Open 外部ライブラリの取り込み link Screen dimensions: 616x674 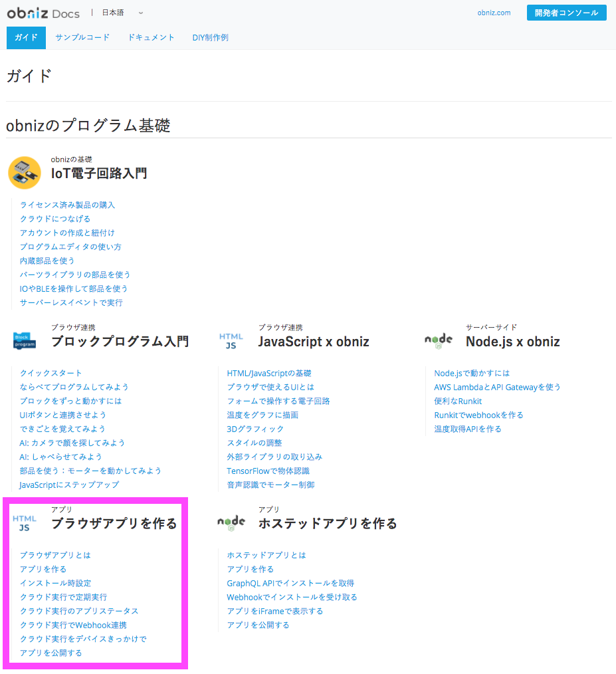[x=274, y=457]
